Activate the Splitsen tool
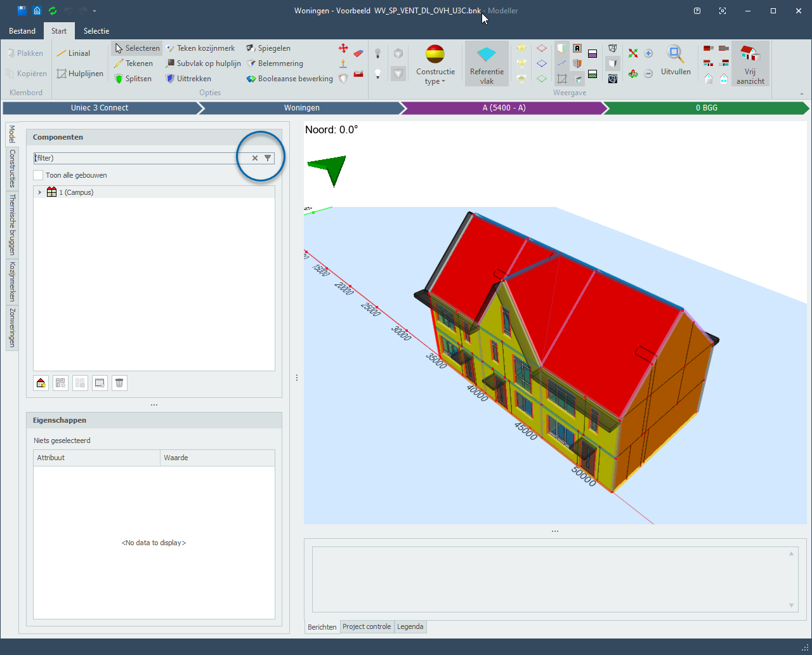 tap(133, 79)
